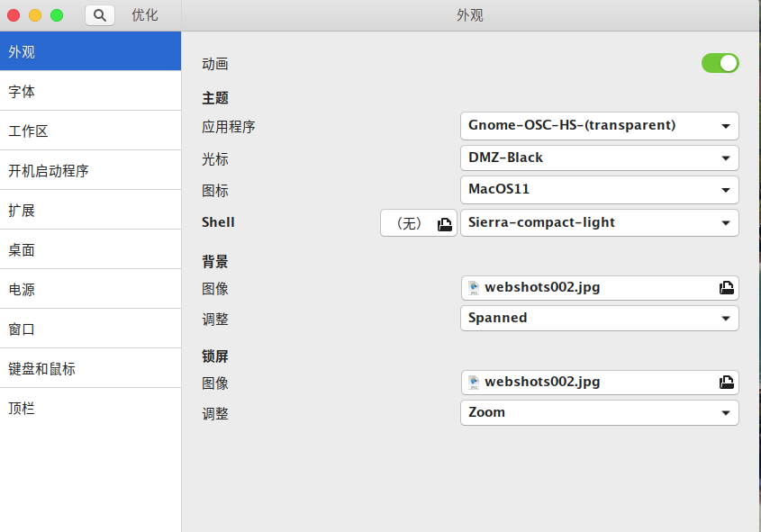Image resolution: width=761 pixels, height=532 pixels.
Task: Select 电源 in the sidebar
Action: 90,289
